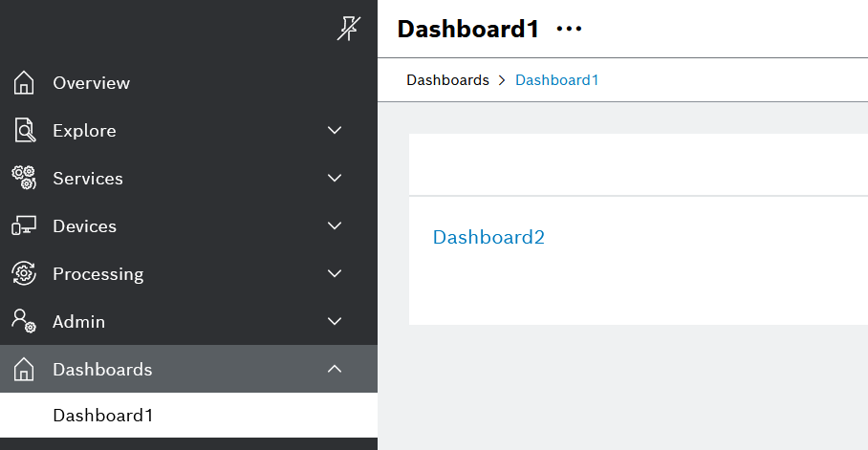Open the Dashboard2 link
The width and height of the screenshot is (868, 450).
488,237
